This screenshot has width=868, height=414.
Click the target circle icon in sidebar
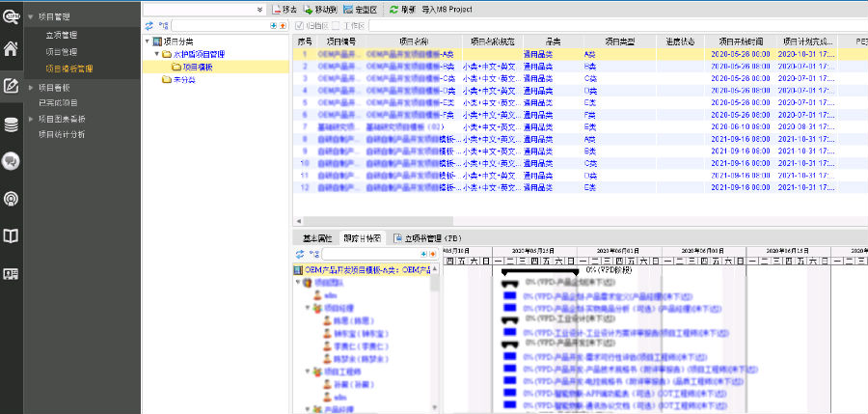(x=11, y=199)
